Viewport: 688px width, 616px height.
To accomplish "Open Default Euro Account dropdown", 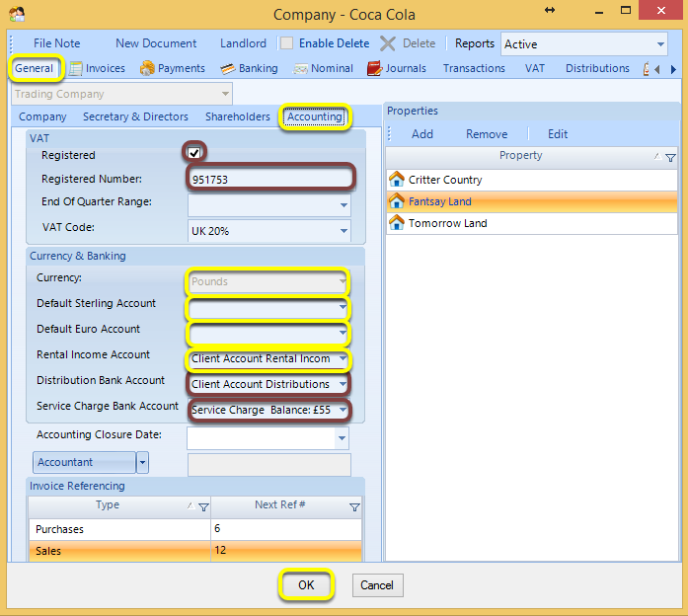I will (x=343, y=332).
